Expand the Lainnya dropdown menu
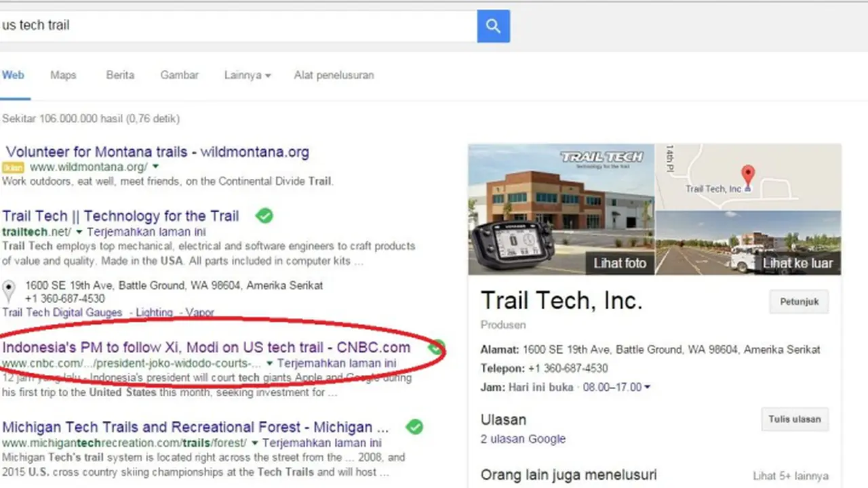The image size is (868, 488). pyautogui.click(x=248, y=75)
